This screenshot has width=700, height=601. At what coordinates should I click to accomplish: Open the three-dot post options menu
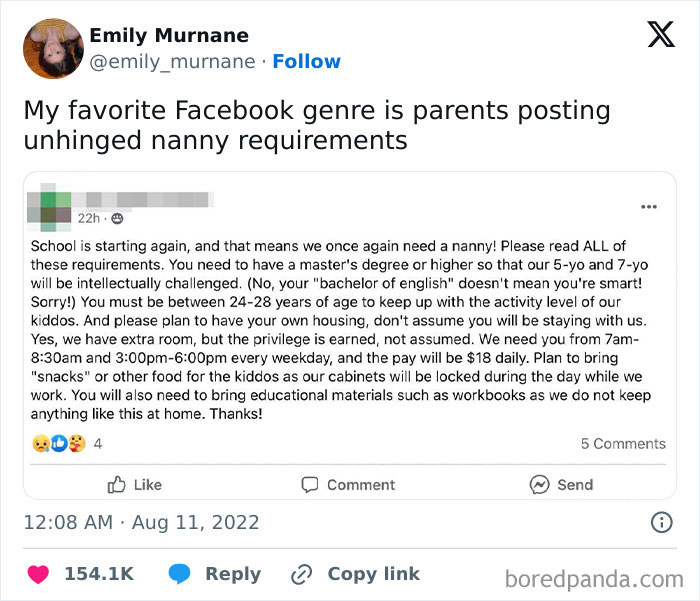[648, 207]
